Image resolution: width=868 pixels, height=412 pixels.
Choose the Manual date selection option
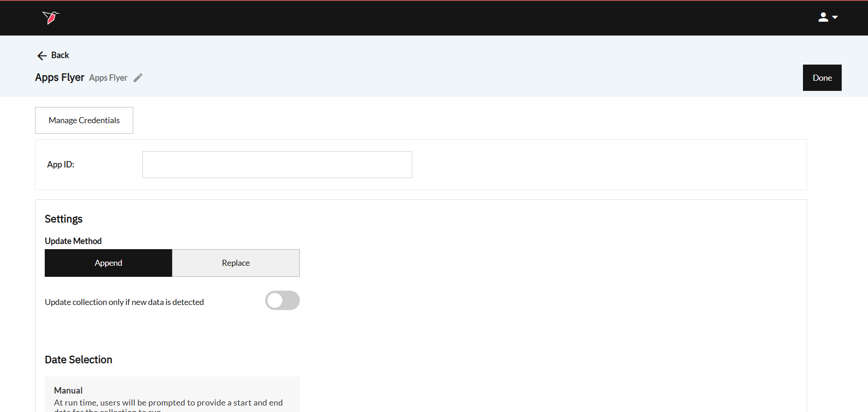[x=172, y=394]
